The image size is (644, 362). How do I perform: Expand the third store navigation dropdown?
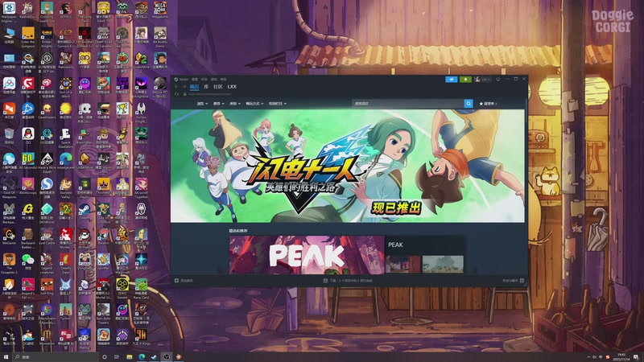pyautogui.click(x=235, y=104)
